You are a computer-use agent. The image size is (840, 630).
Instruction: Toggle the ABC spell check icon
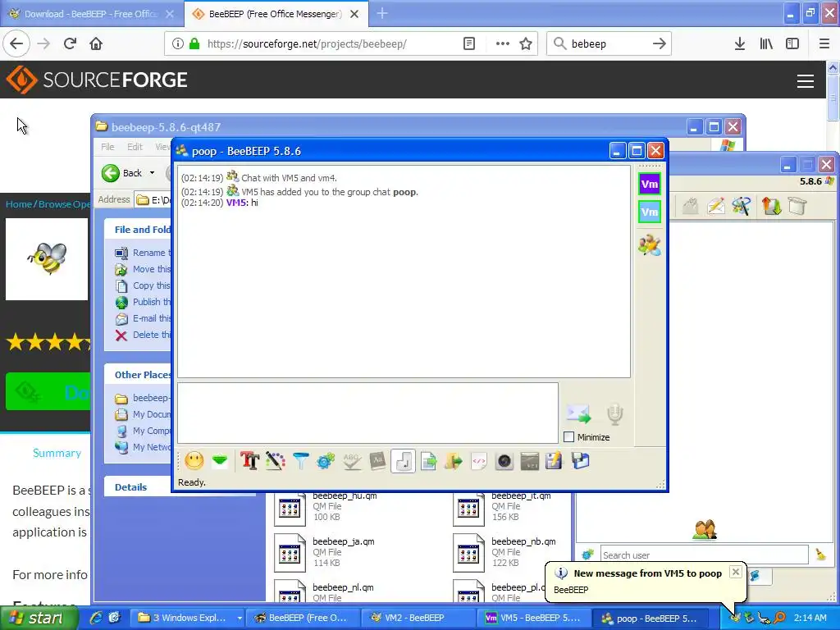351,461
